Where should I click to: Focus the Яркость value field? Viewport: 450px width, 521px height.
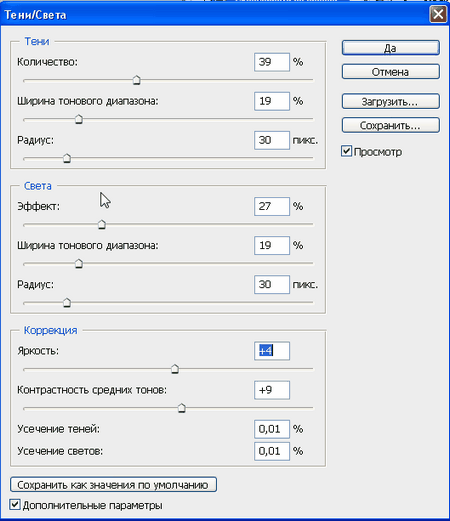click(272, 351)
